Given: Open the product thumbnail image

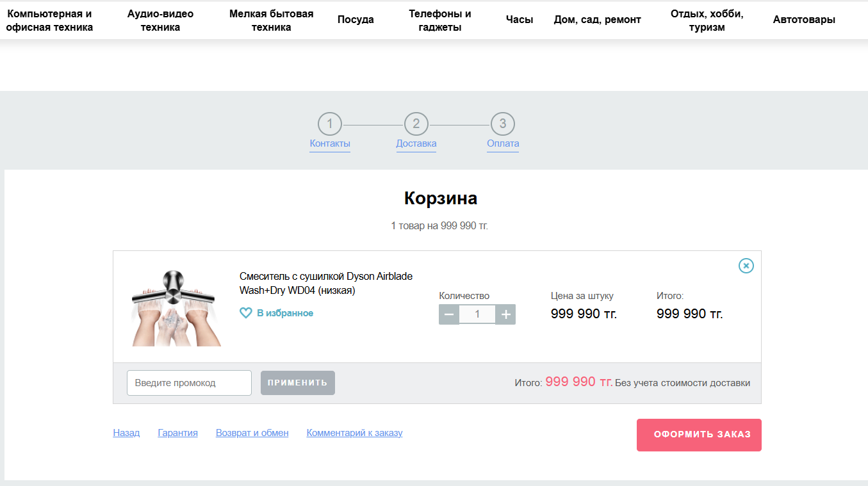Looking at the screenshot, I should point(176,307).
